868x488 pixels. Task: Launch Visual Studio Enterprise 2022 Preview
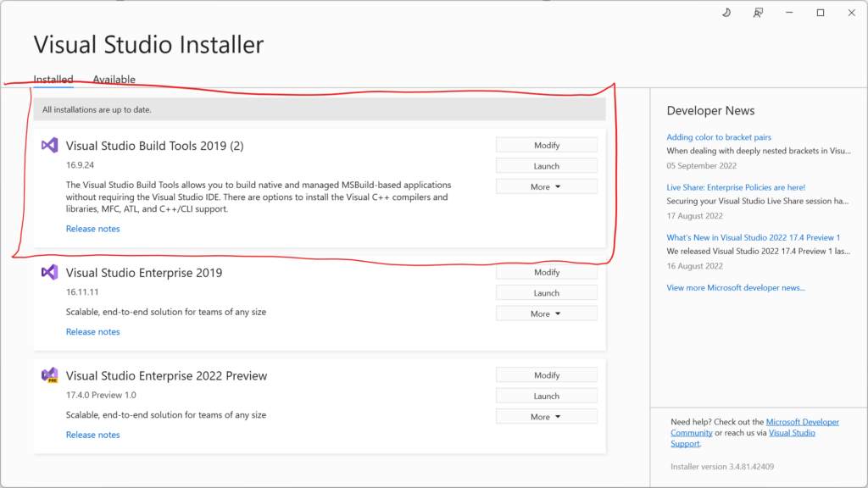[x=547, y=396]
